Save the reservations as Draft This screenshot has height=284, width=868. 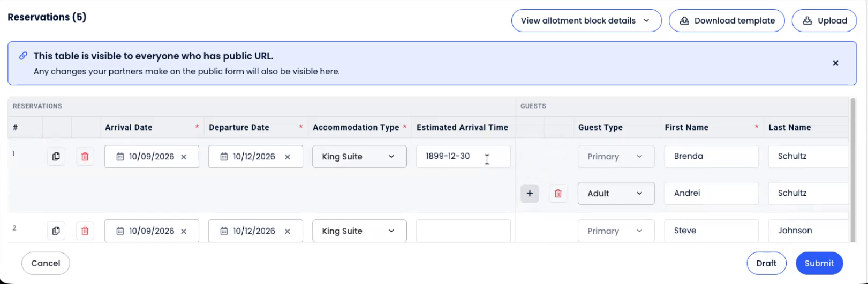click(766, 263)
